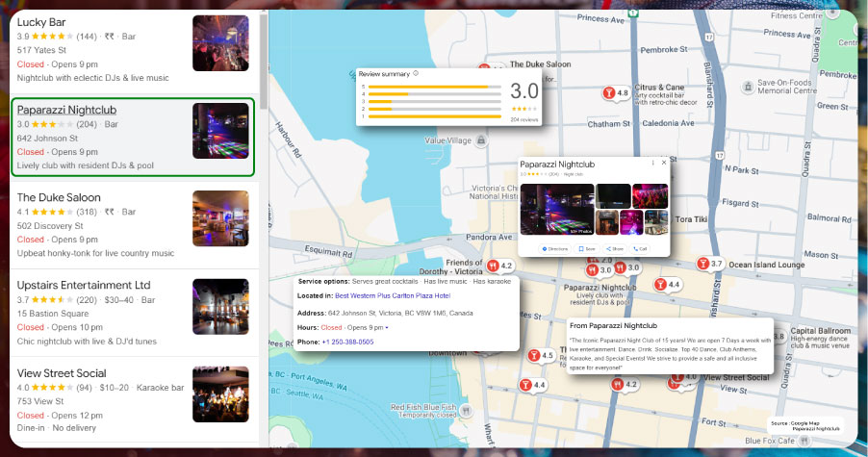Click the 4.4 pin near Tora Tiki

pos(660,284)
